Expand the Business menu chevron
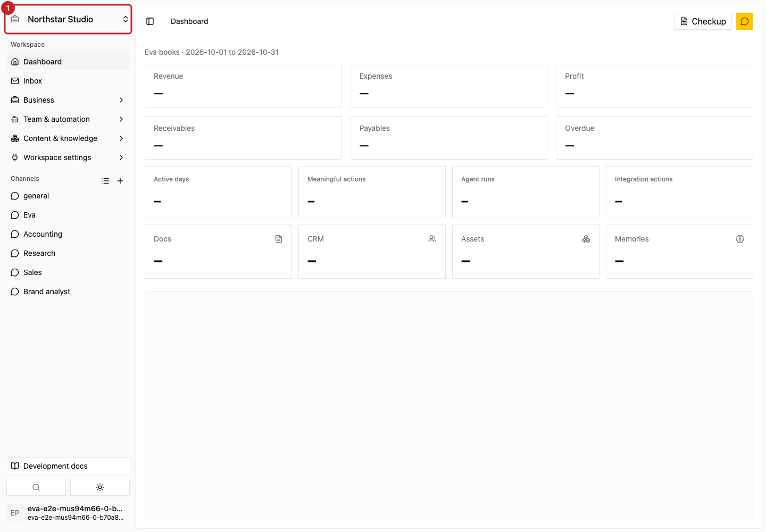This screenshot has width=766, height=532. (x=121, y=100)
